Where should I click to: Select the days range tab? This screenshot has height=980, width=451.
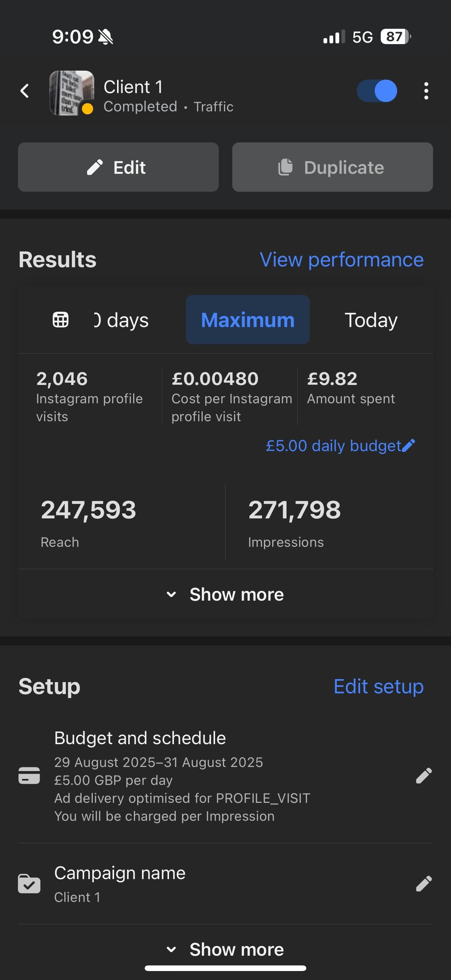tap(122, 320)
